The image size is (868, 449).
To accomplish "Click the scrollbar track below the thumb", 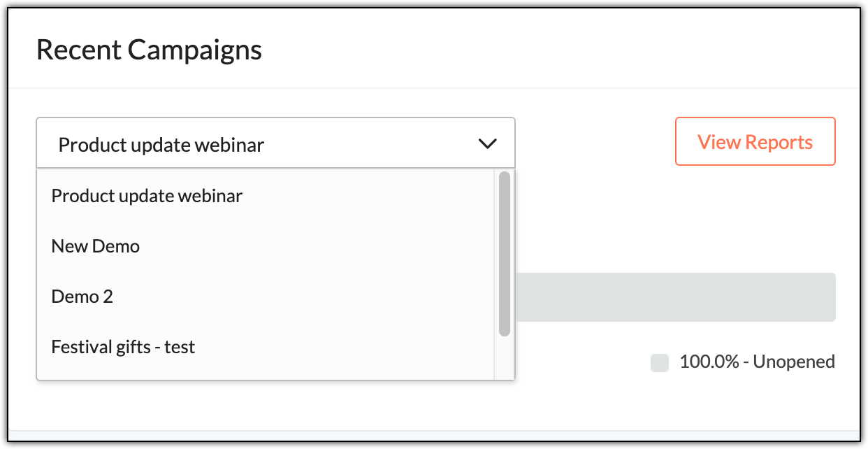I will (x=505, y=358).
